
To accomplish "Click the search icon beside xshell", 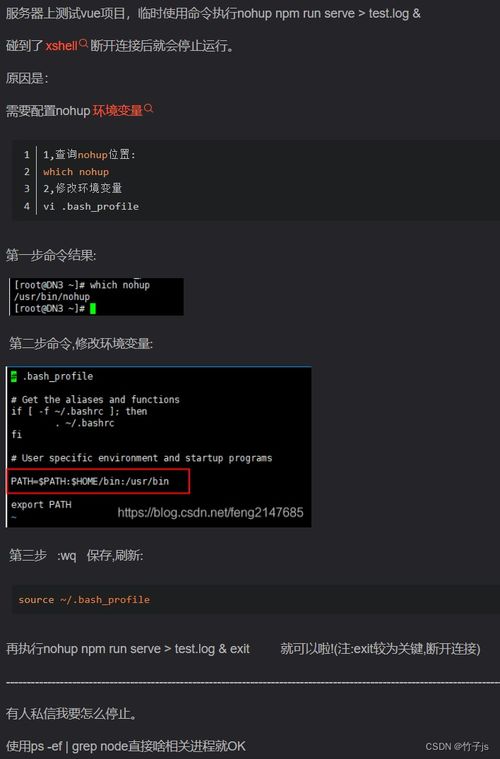I will coord(83,43).
